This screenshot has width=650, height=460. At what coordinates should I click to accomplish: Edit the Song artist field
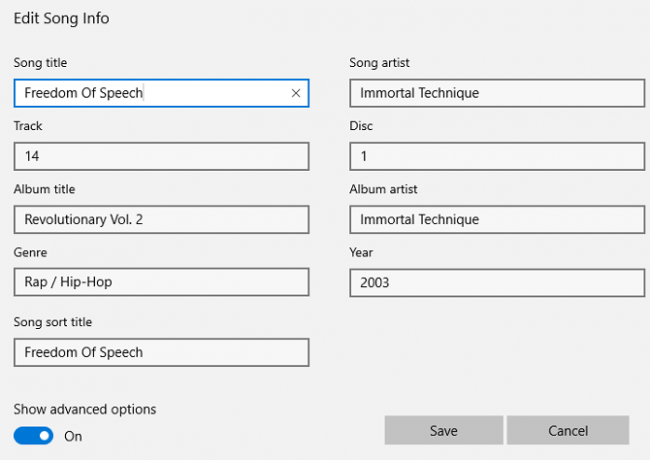pos(497,93)
